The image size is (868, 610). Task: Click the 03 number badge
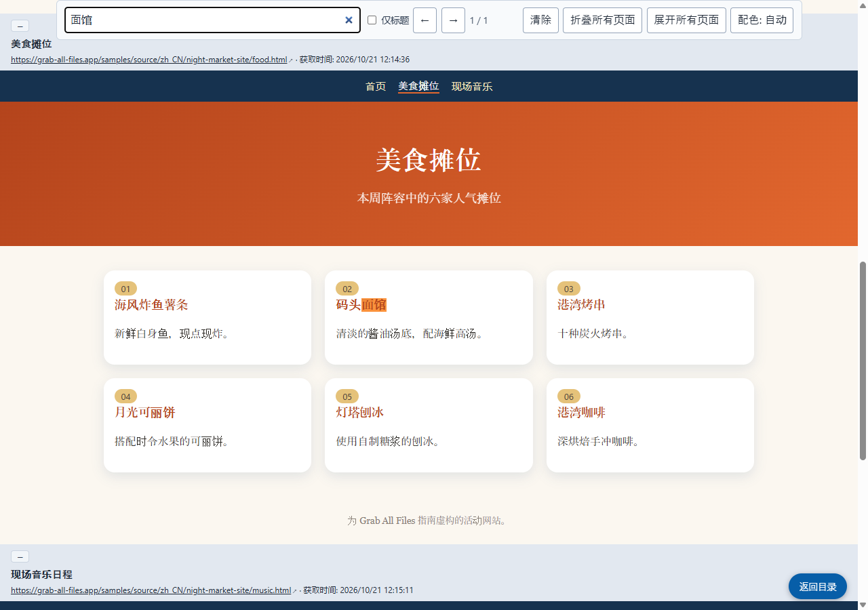click(569, 289)
